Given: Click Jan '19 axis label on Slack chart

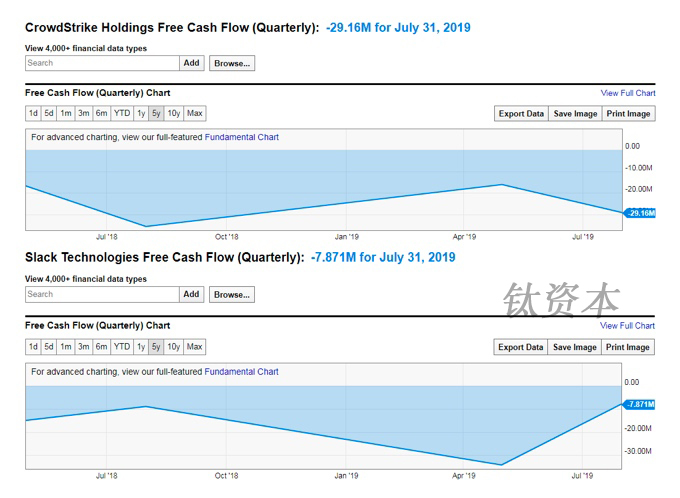Looking at the screenshot, I should coord(347,476).
